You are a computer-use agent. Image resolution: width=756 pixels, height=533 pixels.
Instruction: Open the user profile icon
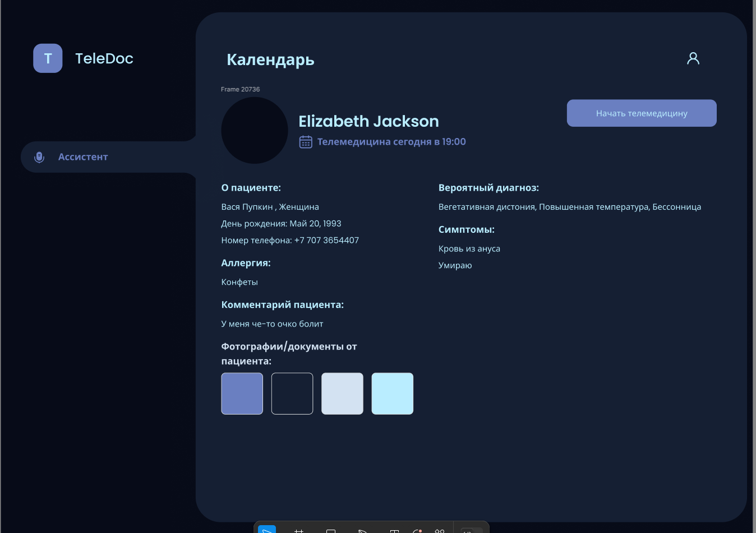(x=693, y=58)
